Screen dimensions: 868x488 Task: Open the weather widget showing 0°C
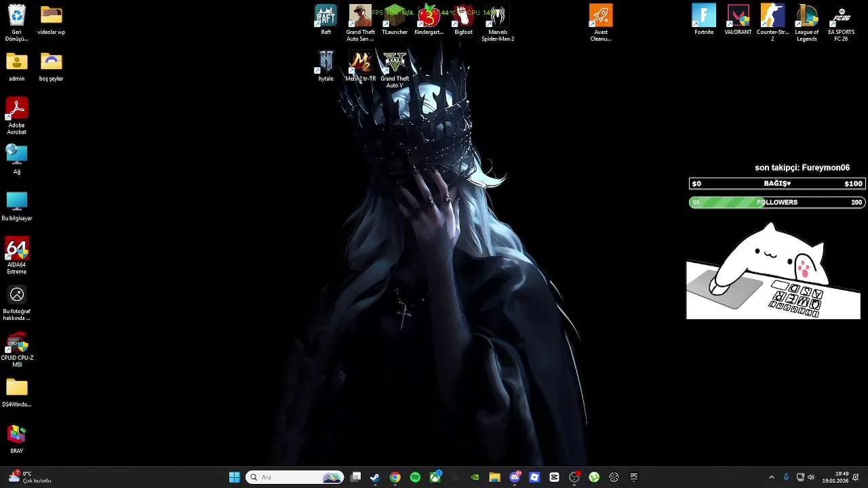30,477
